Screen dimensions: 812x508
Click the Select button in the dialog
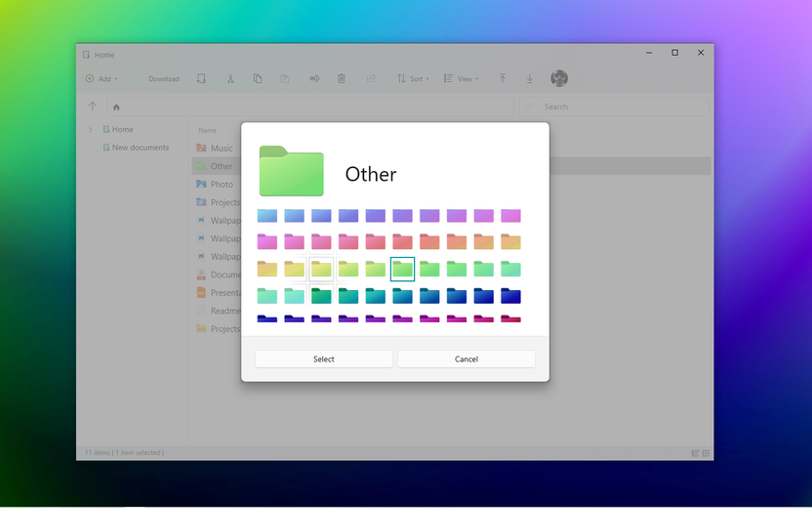click(x=324, y=360)
